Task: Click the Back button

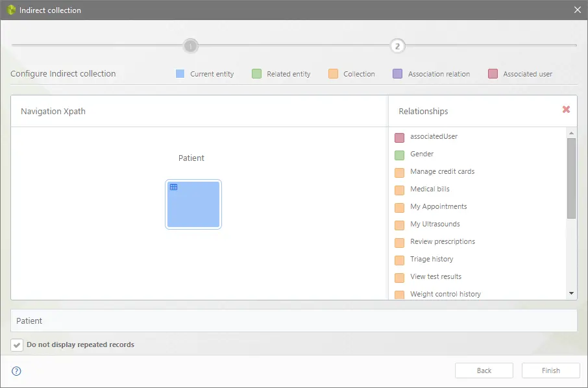Action: tap(484, 370)
